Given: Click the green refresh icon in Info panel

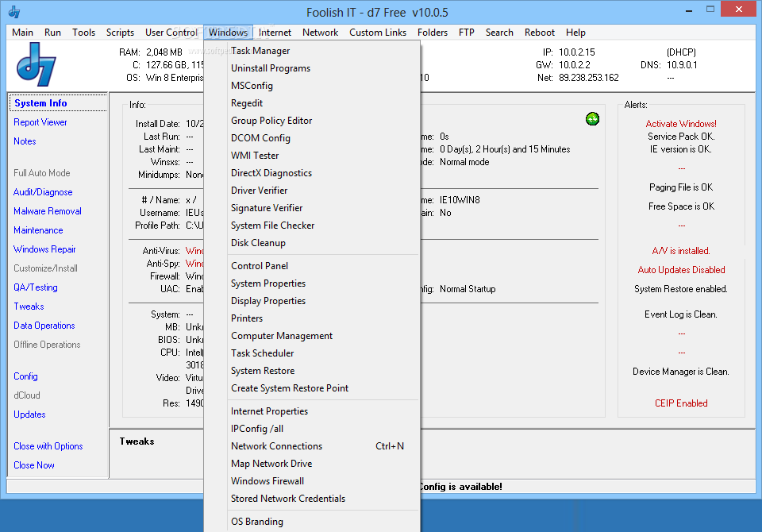Looking at the screenshot, I should pos(592,118).
